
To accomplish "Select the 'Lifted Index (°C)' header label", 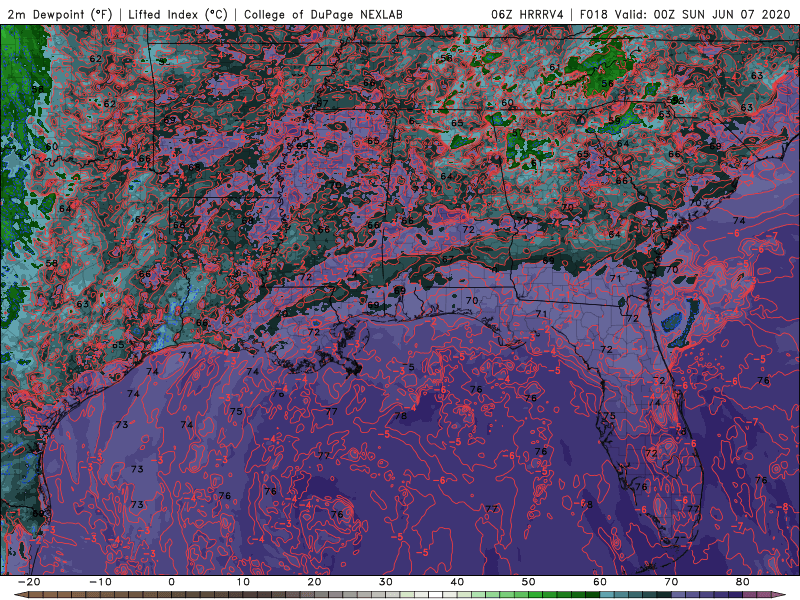I will 178,14.
